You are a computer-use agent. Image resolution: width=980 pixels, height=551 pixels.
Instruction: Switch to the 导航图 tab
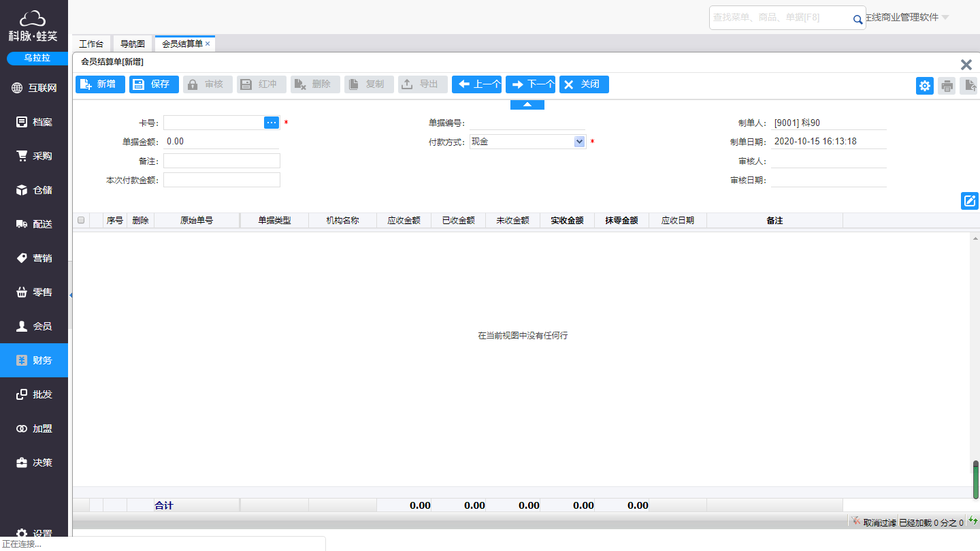point(133,44)
